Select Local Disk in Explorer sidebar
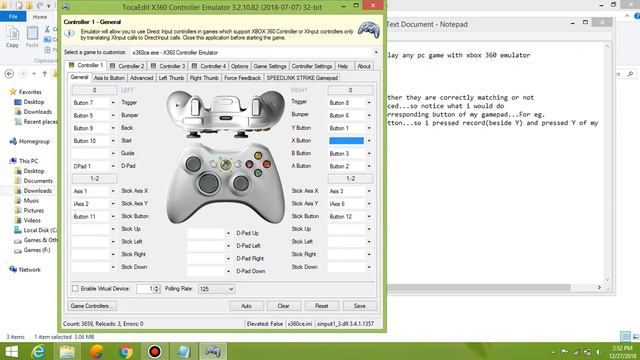 [36, 230]
